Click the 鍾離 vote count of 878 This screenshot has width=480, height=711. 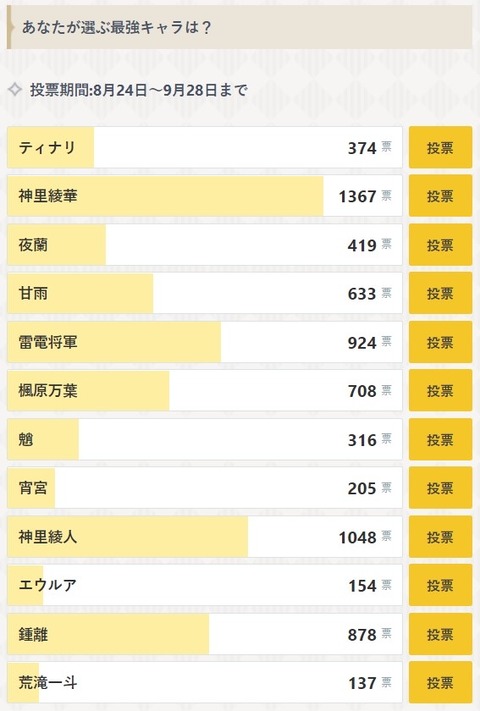[362, 635]
